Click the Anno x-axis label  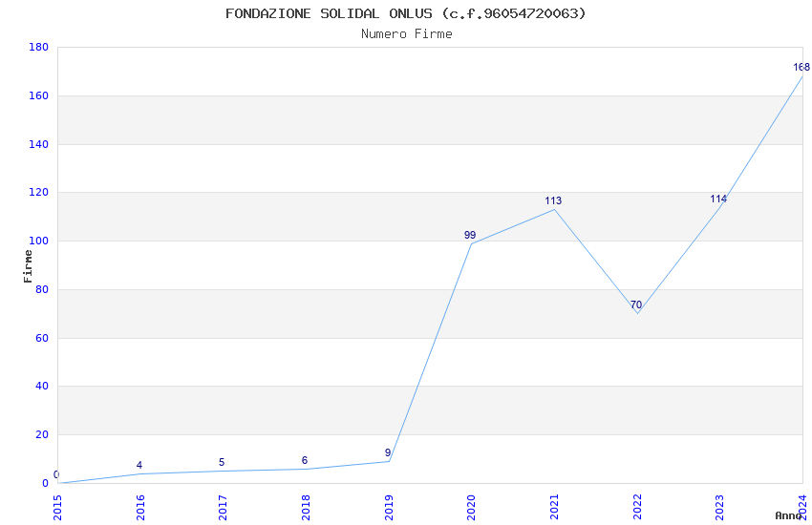coord(788,515)
